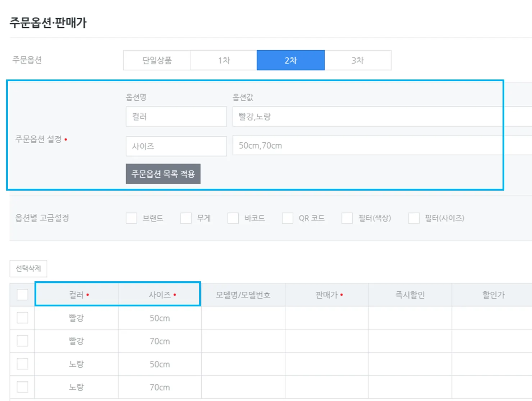Screen dimensions: 532x401
Task: Click the 50cm,70cm option value field
Action: click(367, 146)
